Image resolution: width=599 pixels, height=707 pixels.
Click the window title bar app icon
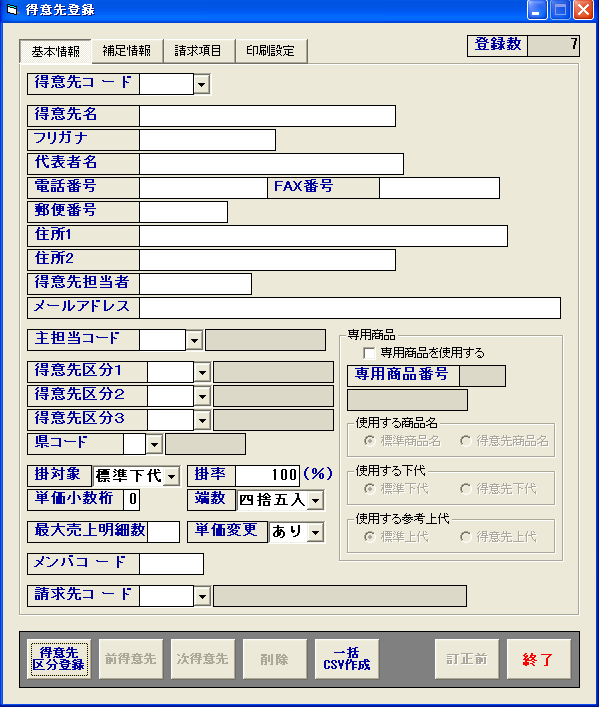coord(12,9)
